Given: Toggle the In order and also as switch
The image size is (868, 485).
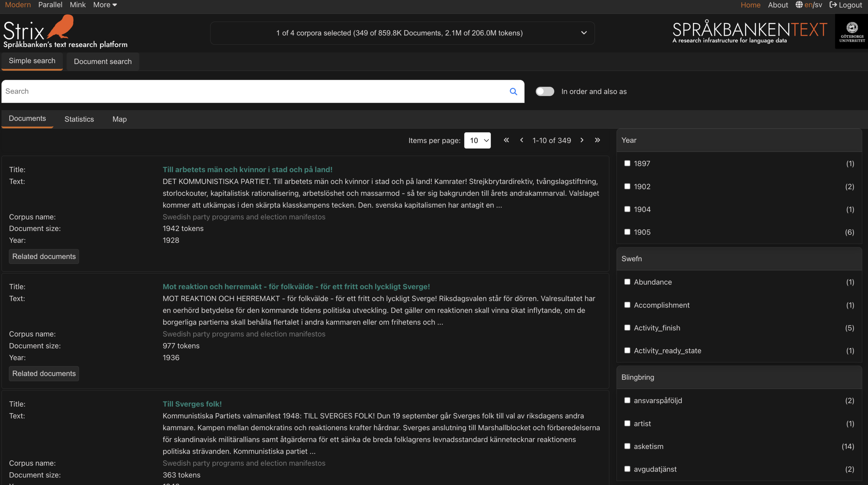Looking at the screenshot, I should (x=545, y=91).
